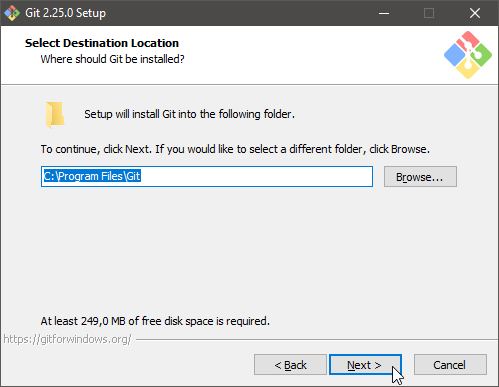Viewport: 499px width, 387px height.
Task: Click the separator line beside the gitforwindows URL
Action: 317,340
